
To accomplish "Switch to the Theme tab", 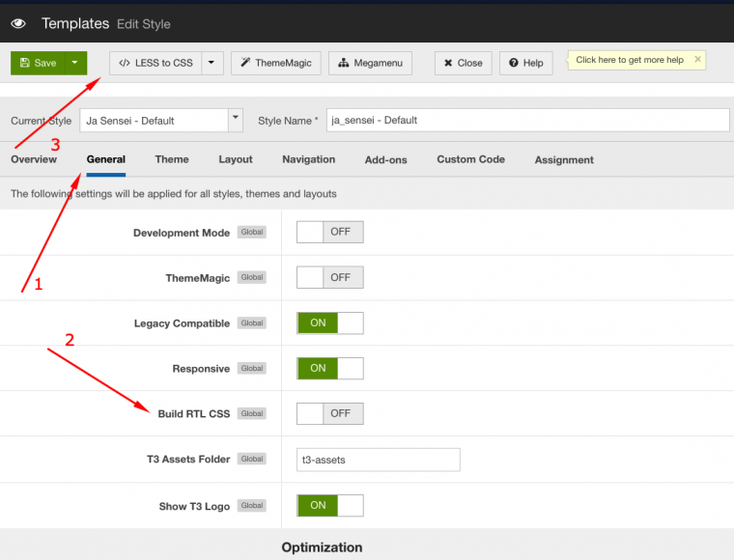I will click(x=172, y=159).
